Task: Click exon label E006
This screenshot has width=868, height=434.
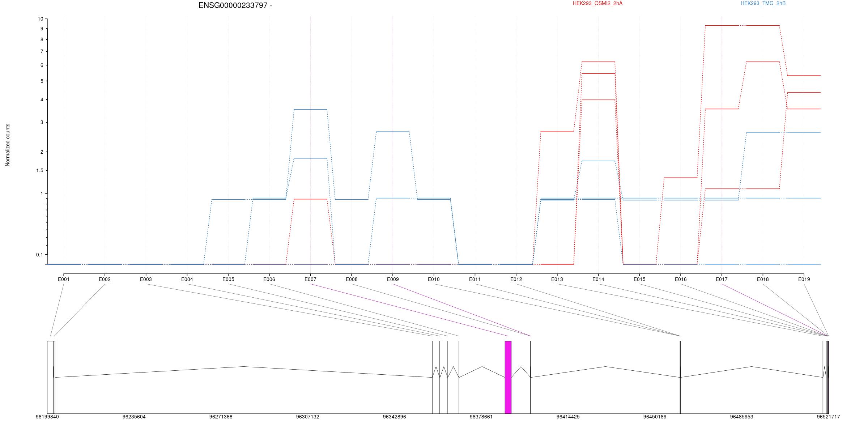Action: tap(269, 279)
